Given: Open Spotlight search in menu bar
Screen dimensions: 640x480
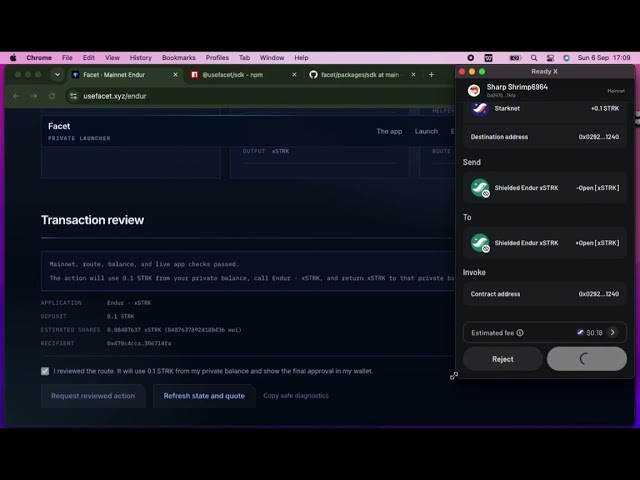Looking at the screenshot, I should (x=534, y=58).
